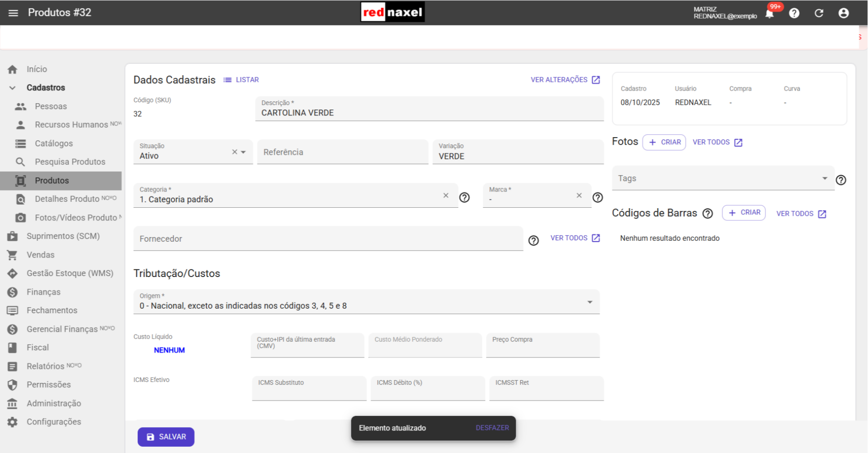Click DESFAZER in the snackbar
868x453 pixels.
492,428
